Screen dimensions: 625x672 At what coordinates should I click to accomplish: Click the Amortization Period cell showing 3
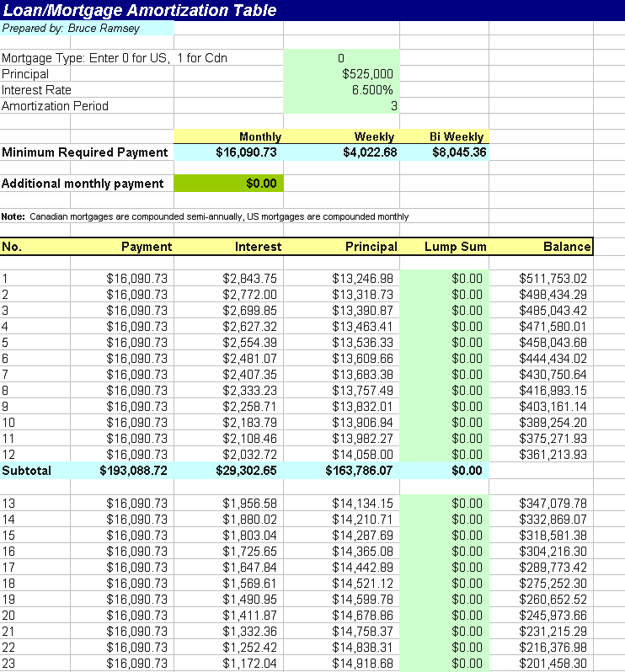341,105
